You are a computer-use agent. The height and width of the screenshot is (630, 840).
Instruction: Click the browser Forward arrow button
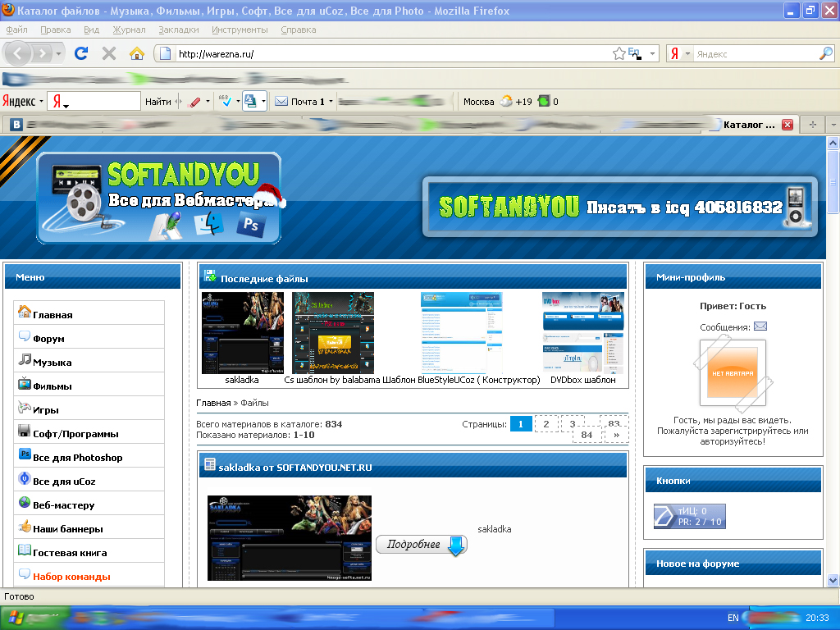(x=42, y=53)
